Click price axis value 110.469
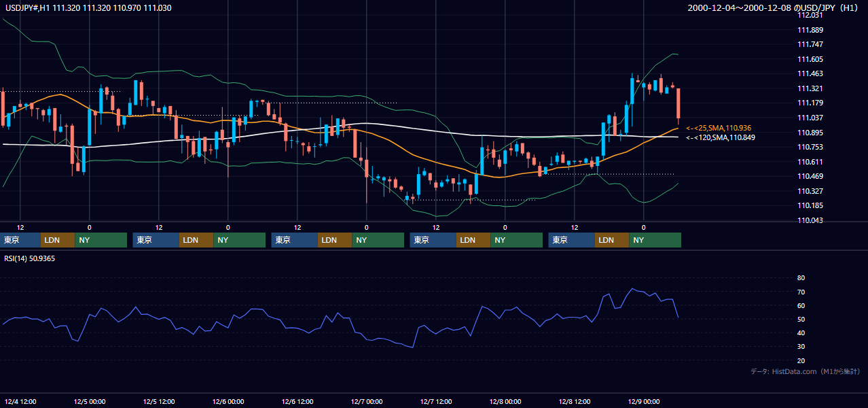 [810, 176]
